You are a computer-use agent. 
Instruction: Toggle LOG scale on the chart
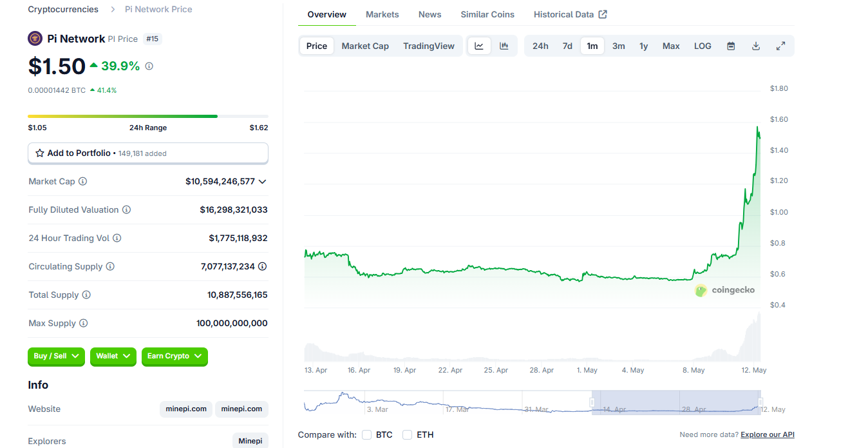(703, 46)
